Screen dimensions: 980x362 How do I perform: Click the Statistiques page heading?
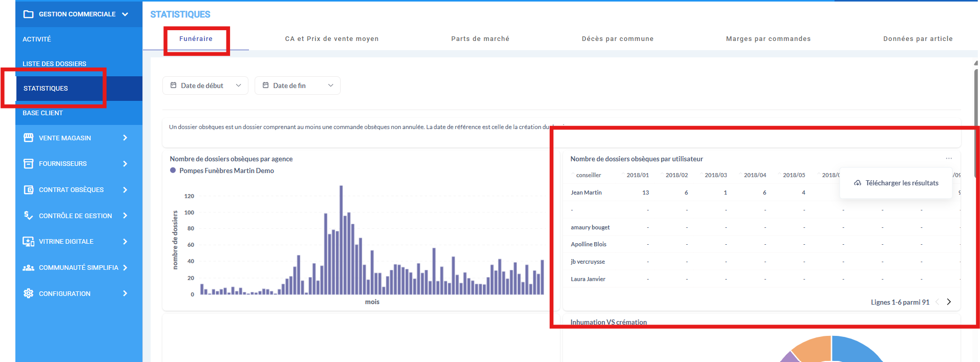pyautogui.click(x=180, y=14)
